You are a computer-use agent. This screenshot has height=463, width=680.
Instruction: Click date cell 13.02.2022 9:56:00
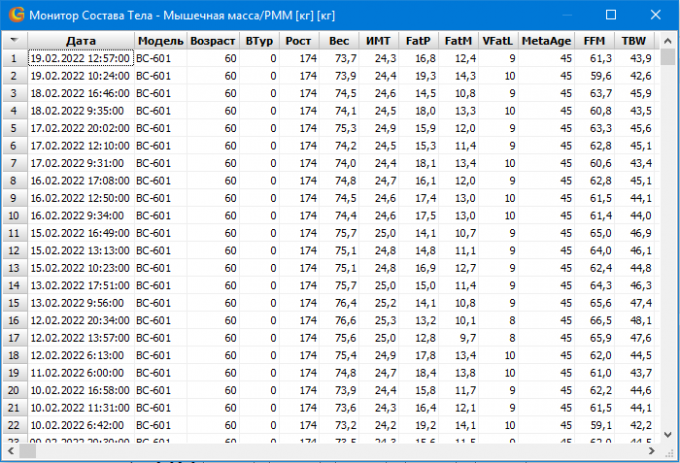(x=80, y=302)
